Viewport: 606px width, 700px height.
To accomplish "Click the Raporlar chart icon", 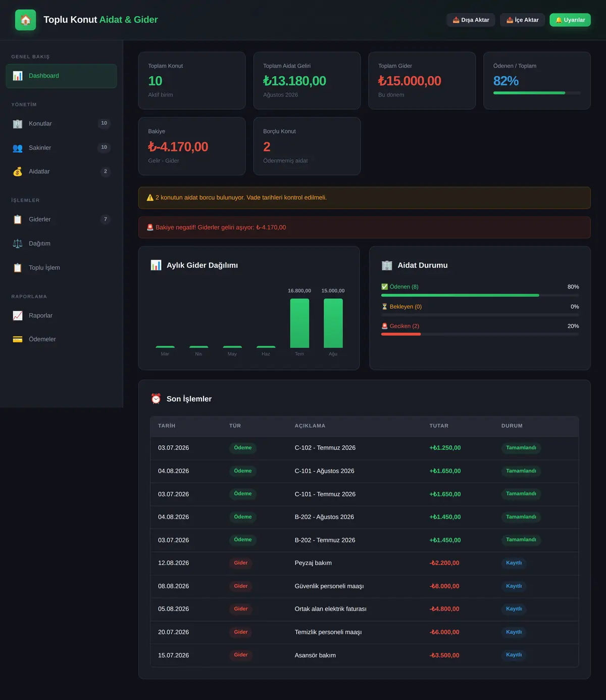I will [18, 315].
